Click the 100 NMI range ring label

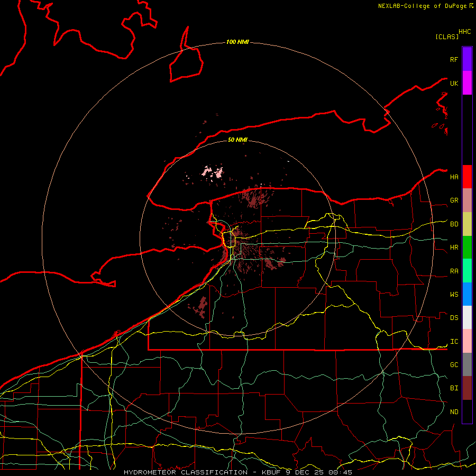[237, 42]
